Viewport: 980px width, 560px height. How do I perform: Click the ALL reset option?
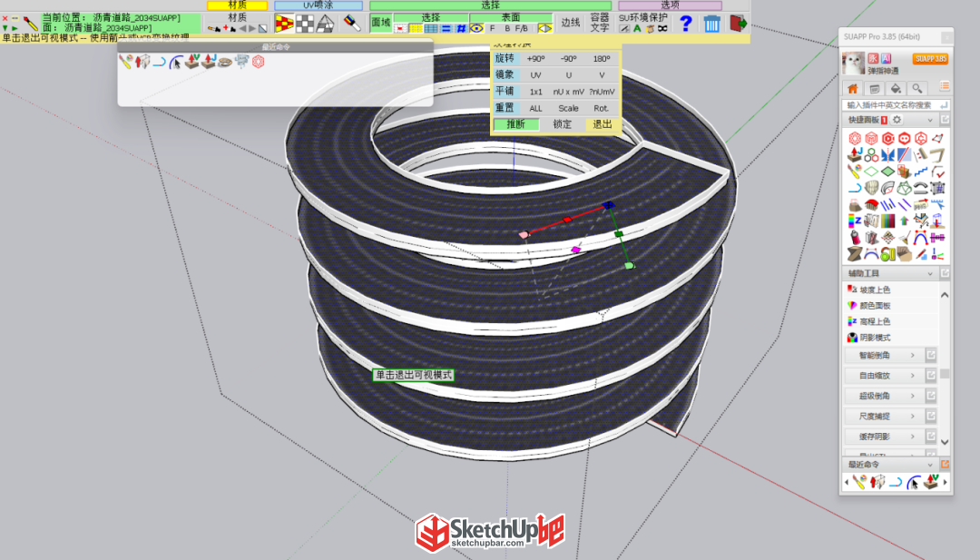coord(535,108)
